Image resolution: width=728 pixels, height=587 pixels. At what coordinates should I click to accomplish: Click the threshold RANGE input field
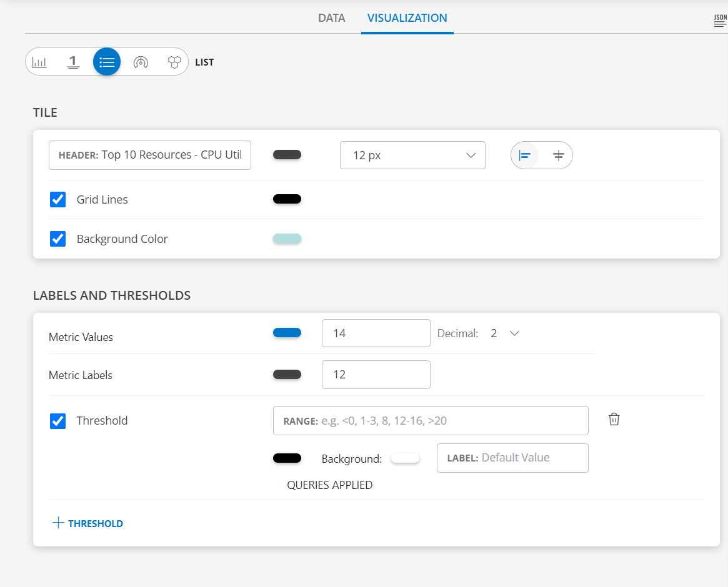tap(431, 420)
